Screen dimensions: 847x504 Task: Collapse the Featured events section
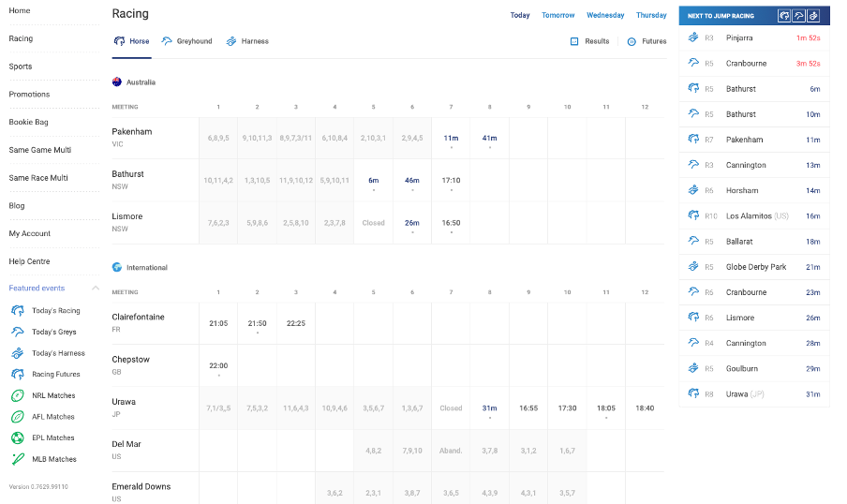(x=95, y=289)
